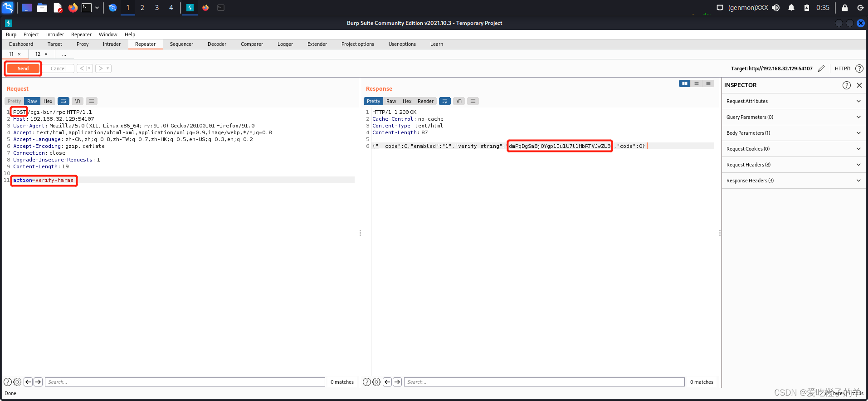Open request search help icon
Screen dimensions: 868x401
[x=8, y=382]
